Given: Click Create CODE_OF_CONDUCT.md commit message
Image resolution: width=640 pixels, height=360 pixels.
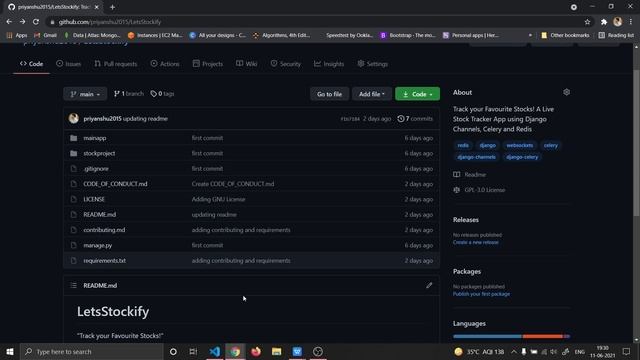Looking at the screenshot, I should [x=233, y=184].
